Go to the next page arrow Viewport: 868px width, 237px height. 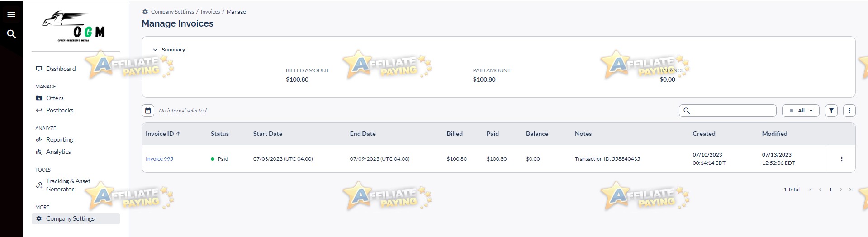[x=841, y=190]
